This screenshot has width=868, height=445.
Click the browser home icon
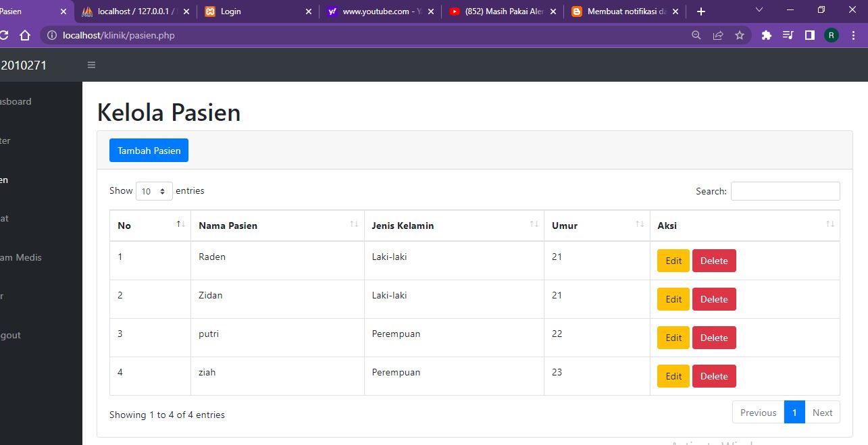[x=24, y=35]
